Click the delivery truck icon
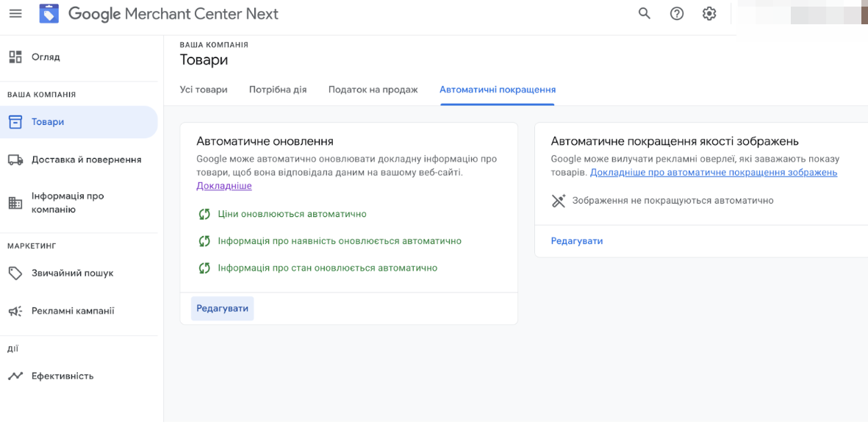Screen dimensions: 868x430 click(x=15, y=160)
